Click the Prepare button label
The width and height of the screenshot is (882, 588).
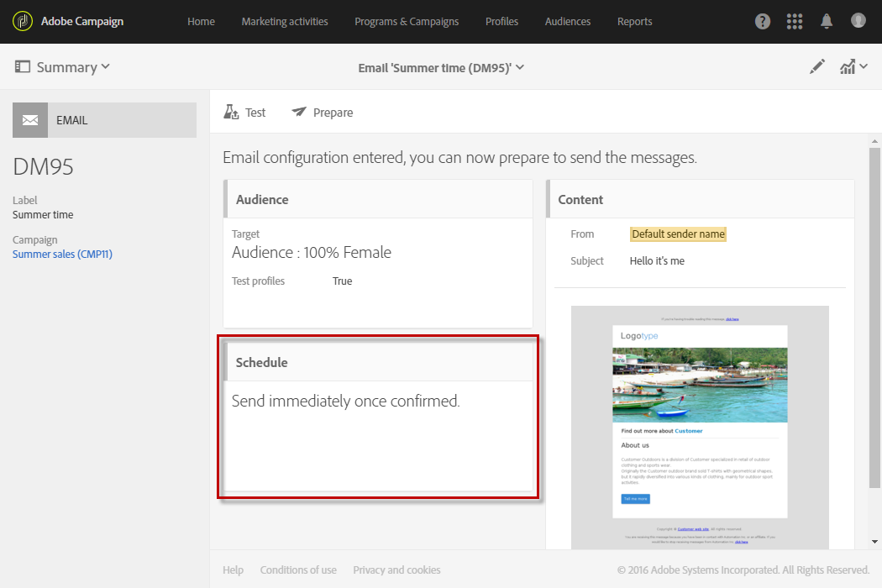tap(333, 113)
